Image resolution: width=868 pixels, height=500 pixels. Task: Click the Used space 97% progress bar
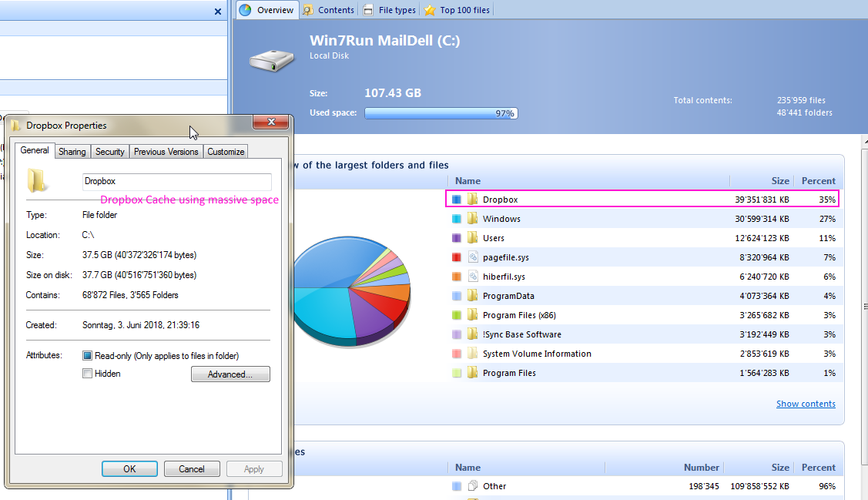441,113
